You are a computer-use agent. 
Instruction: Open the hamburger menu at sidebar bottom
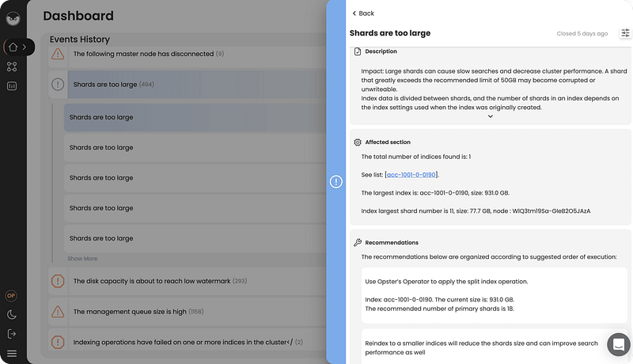tap(12, 354)
